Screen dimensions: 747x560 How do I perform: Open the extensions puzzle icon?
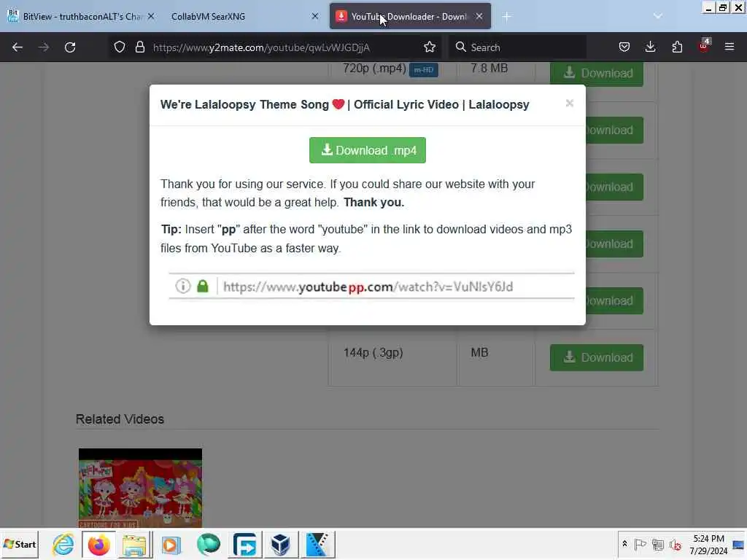[677, 47]
